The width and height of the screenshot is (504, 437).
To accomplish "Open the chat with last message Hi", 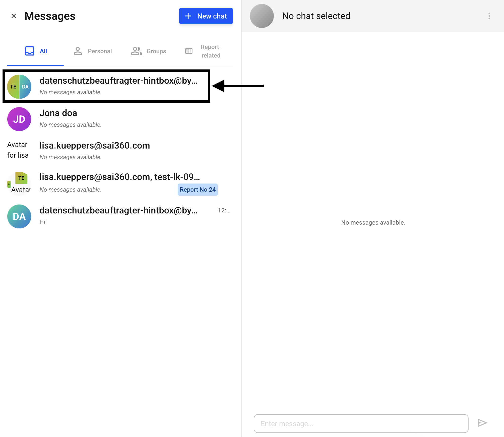I will click(x=119, y=216).
